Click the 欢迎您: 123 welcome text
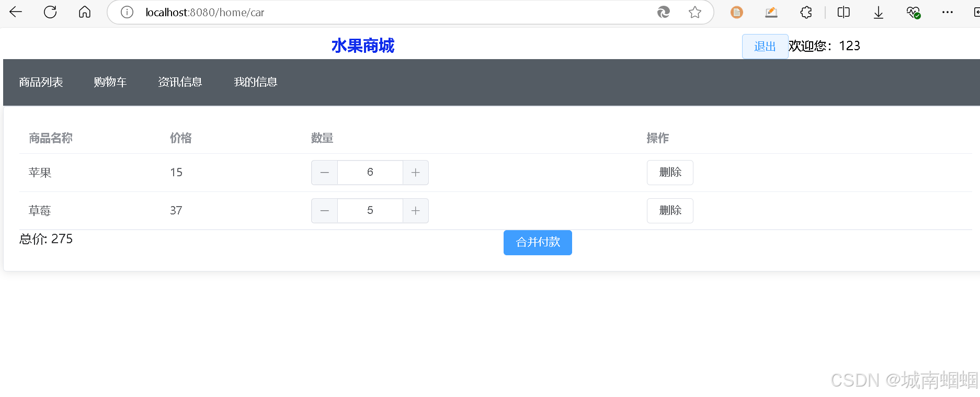The image size is (980, 397). (825, 46)
